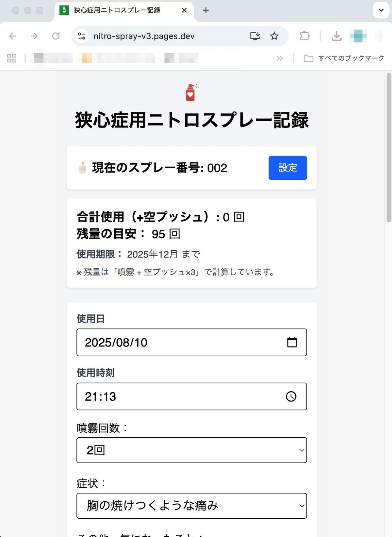392x537 pixels.
Task: Open the apps grid icon in bookmarks bar
Action: [11, 58]
